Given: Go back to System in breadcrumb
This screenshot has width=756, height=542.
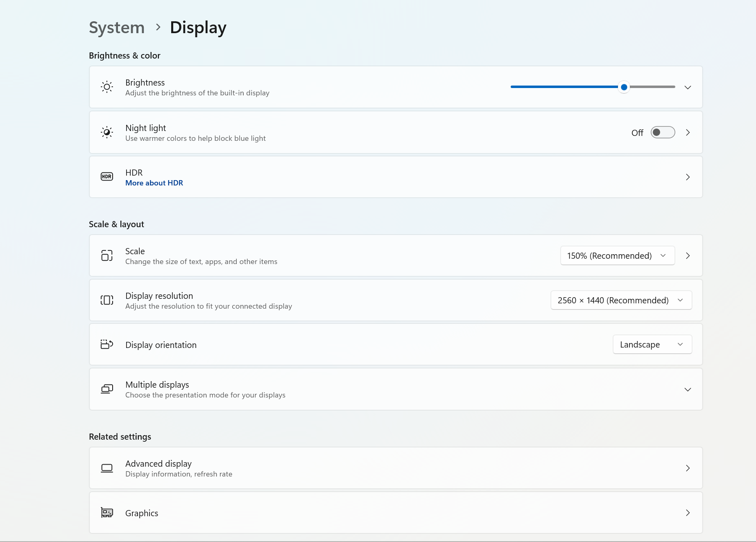Looking at the screenshot, I should pyautogui.click(x=117, y=27).
